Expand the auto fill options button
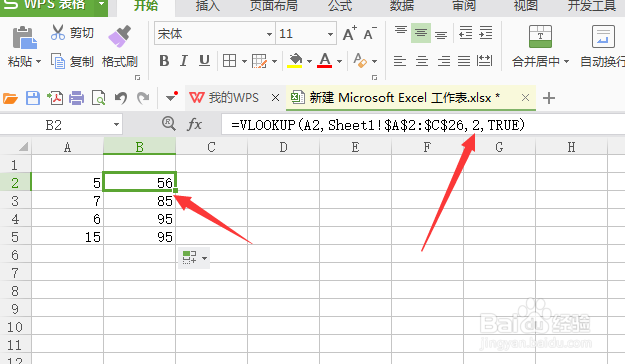The image size is (625, 364). [x=194, y=258]
